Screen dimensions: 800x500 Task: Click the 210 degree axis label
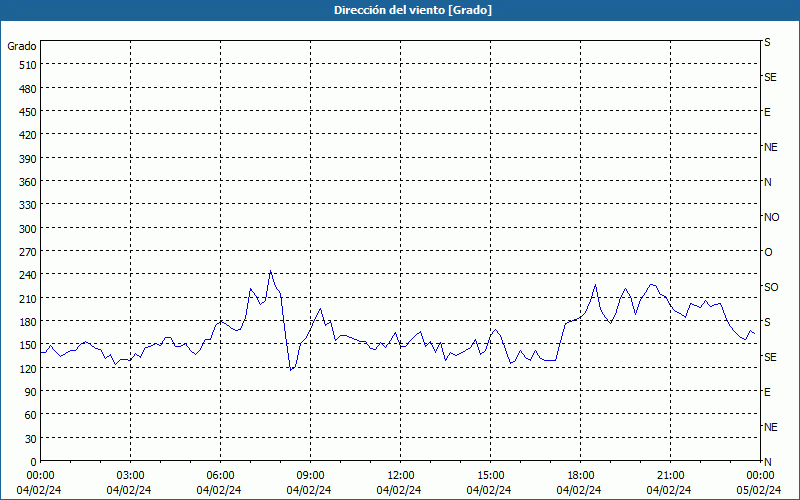pos(28,298)
